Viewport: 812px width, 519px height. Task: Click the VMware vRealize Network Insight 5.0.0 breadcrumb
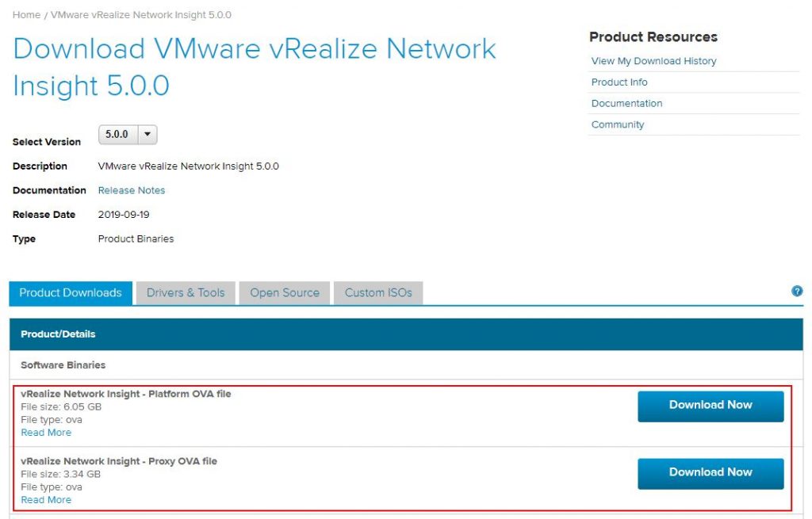[141, 15]
